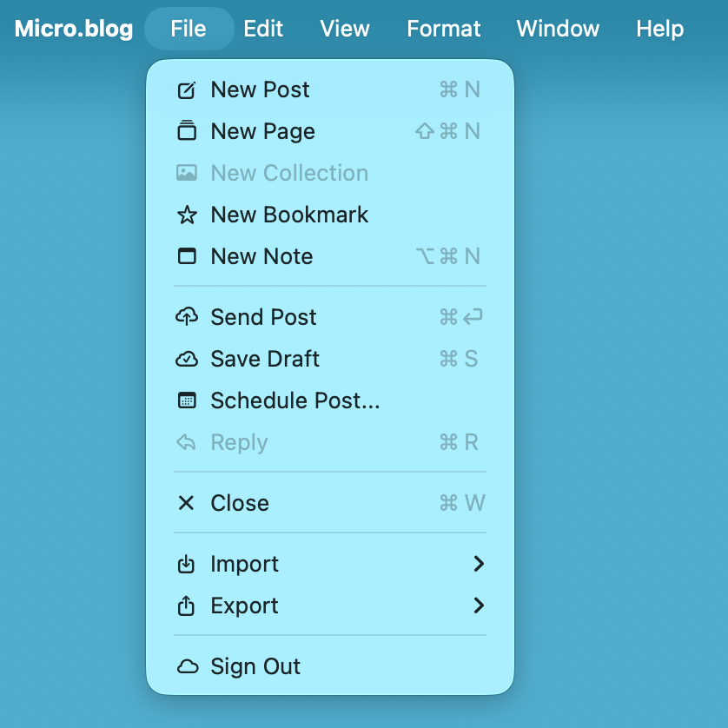Image resolution: width=728 pixels, height=728 pixels.
Task: Click the New Post compose icon
Action: 187,89
